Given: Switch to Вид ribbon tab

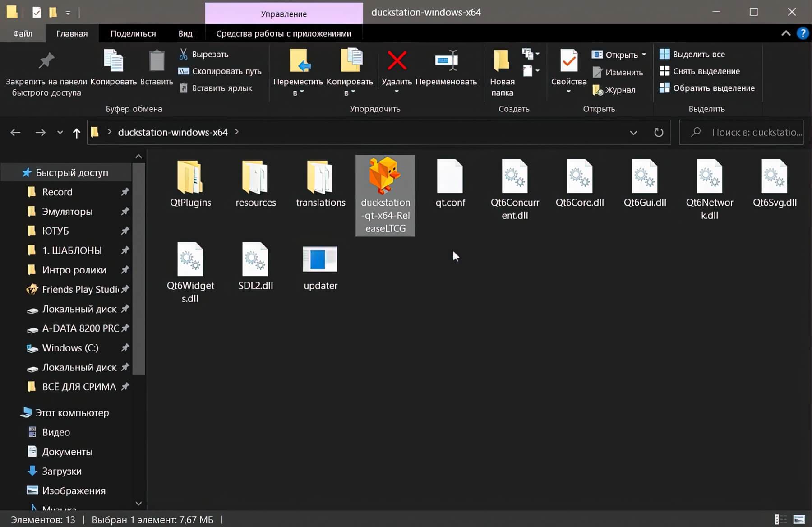Looking at the screenshot, I should pyautogui.click(x=185, y=33).
